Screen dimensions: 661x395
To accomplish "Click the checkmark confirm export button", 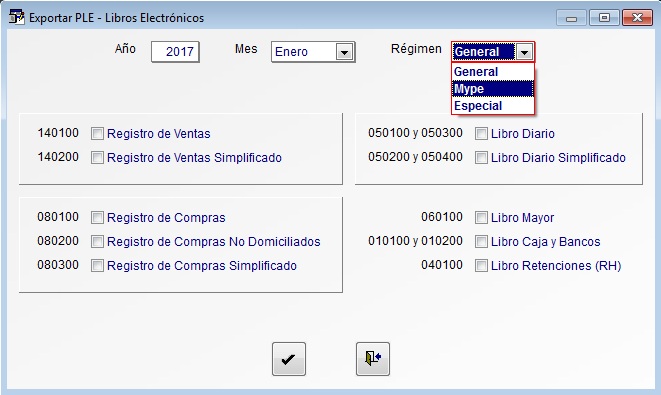I will pos(289,359).
